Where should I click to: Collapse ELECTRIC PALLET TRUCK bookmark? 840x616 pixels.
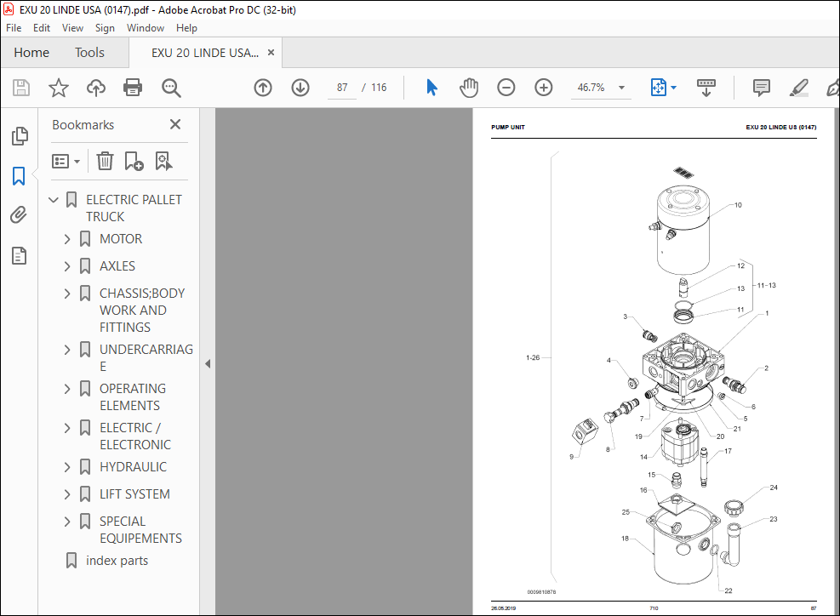pos(54,200)
